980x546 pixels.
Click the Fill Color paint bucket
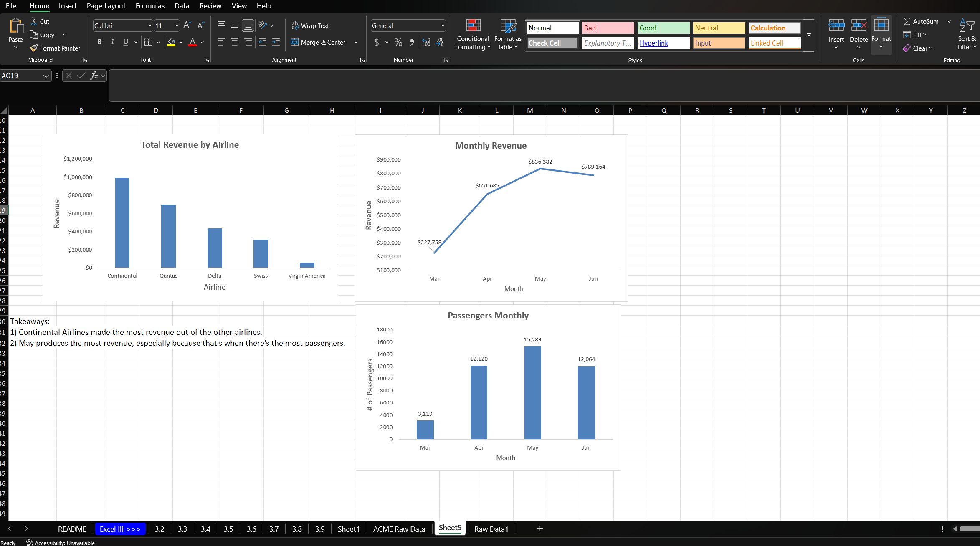(171, 42)
